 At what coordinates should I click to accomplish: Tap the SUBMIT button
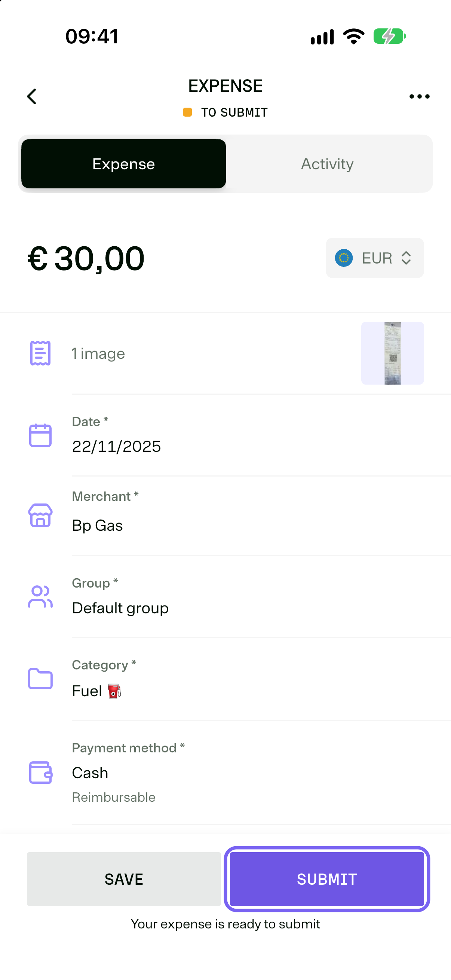pos(327,879)
